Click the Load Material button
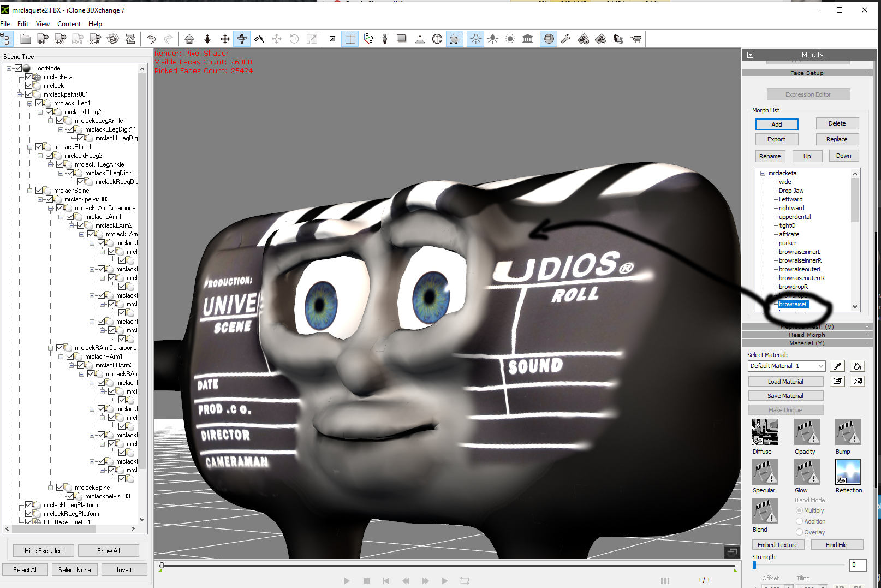The height and width of the screenshot is (588, 881). tap(785, 382)
